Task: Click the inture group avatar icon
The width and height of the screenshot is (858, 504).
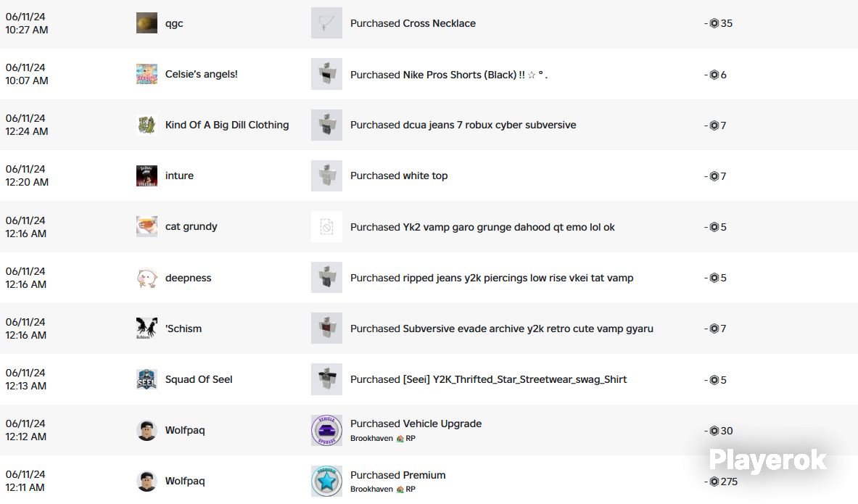Action: tap(147, 175)
